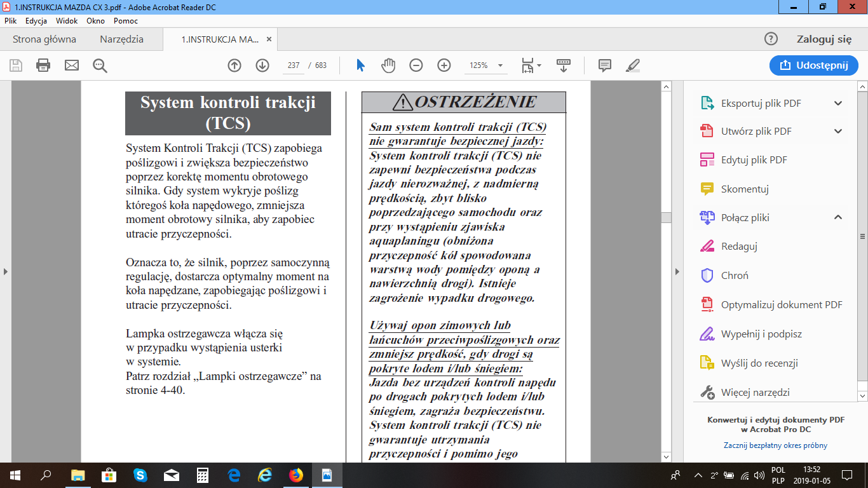Go to next page arrow
Image resolution: width=868 pixels, height=488 pixels.
coord(262,65)
